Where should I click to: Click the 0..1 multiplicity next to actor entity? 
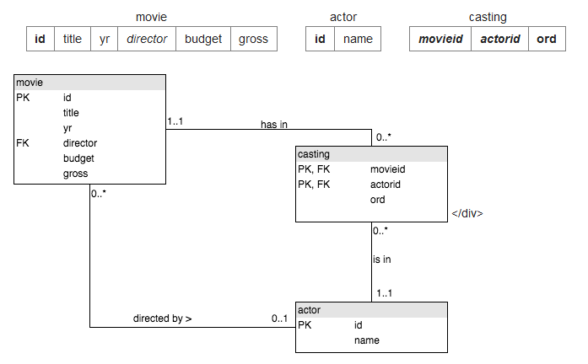coord(279,318)
